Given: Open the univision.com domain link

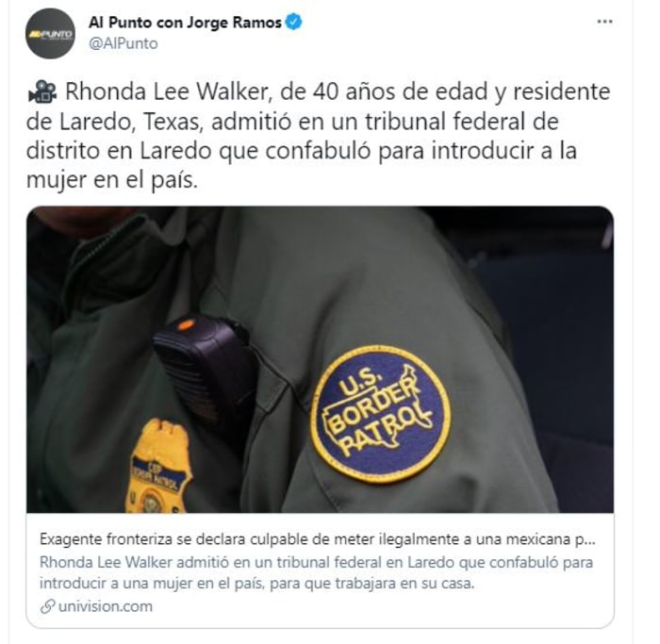Looking at the screenshot, I should tap(106, 606).
